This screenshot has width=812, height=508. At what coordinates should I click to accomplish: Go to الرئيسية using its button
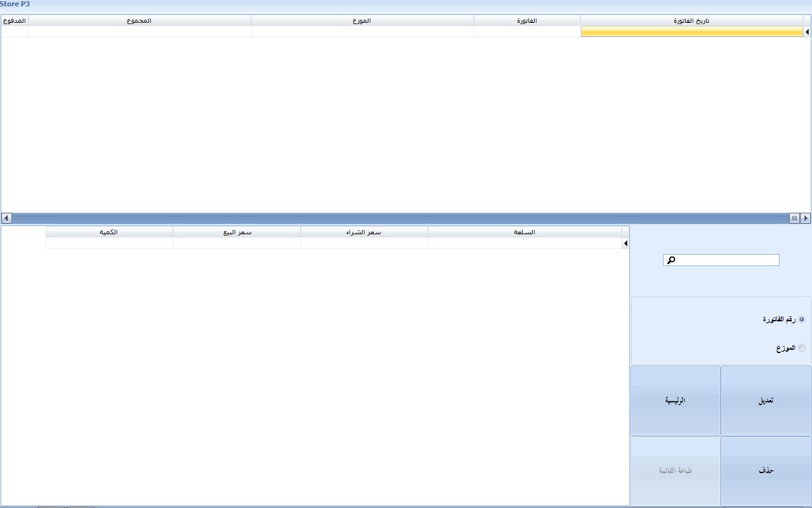675,401
